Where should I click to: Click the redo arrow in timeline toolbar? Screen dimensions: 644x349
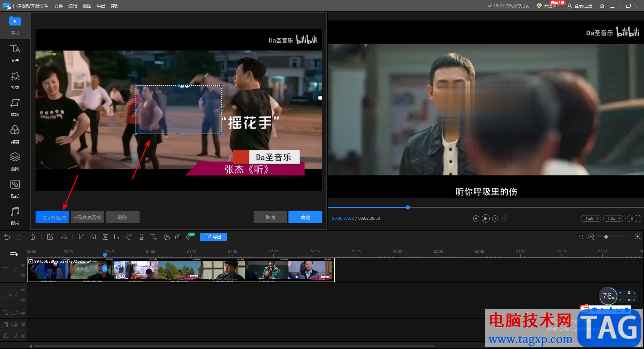tap(19, 237)
